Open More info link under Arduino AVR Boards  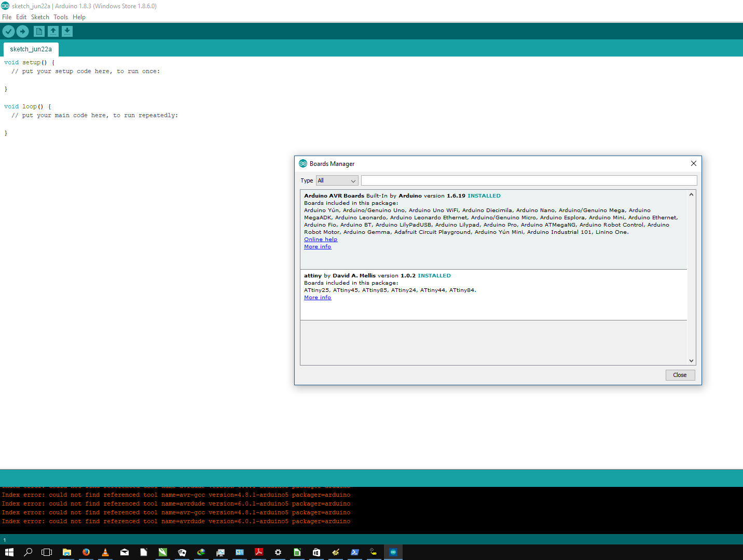point(318,247)
